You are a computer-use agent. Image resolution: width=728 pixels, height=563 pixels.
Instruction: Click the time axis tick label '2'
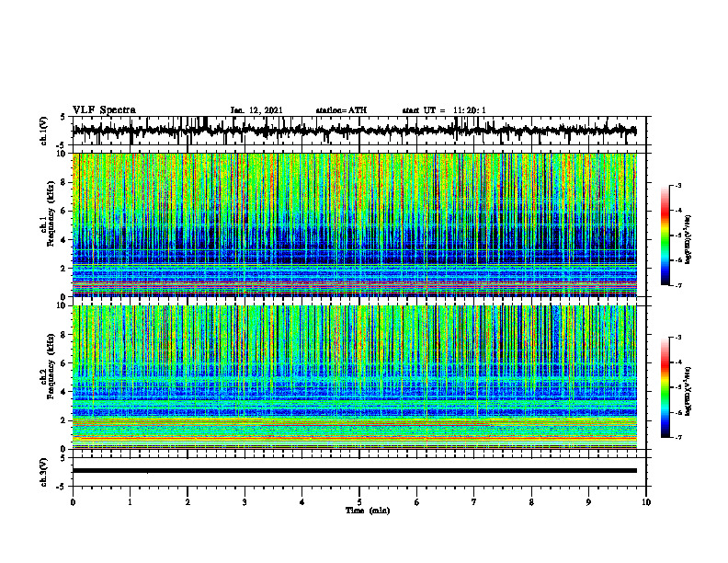(188, 502)
